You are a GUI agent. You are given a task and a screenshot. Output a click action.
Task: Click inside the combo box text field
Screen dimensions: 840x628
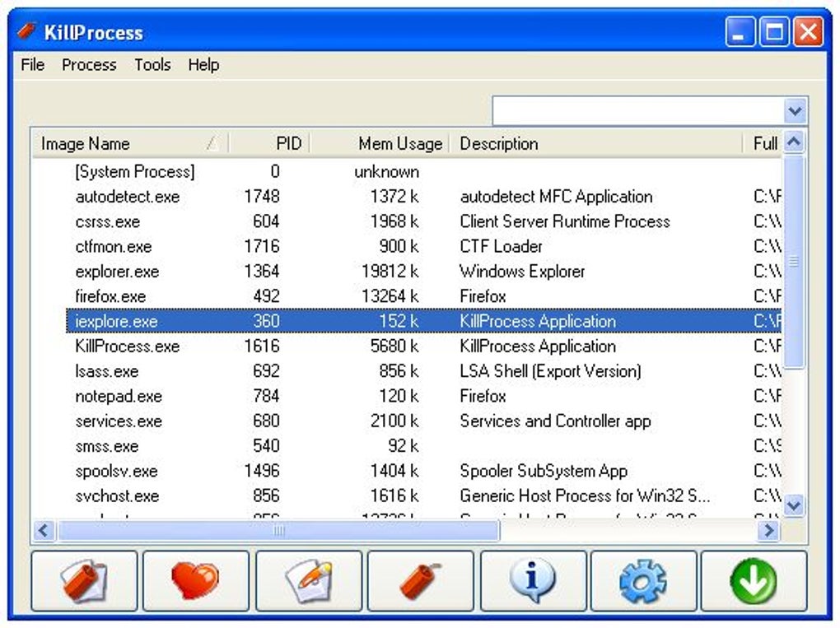point(638,111)
